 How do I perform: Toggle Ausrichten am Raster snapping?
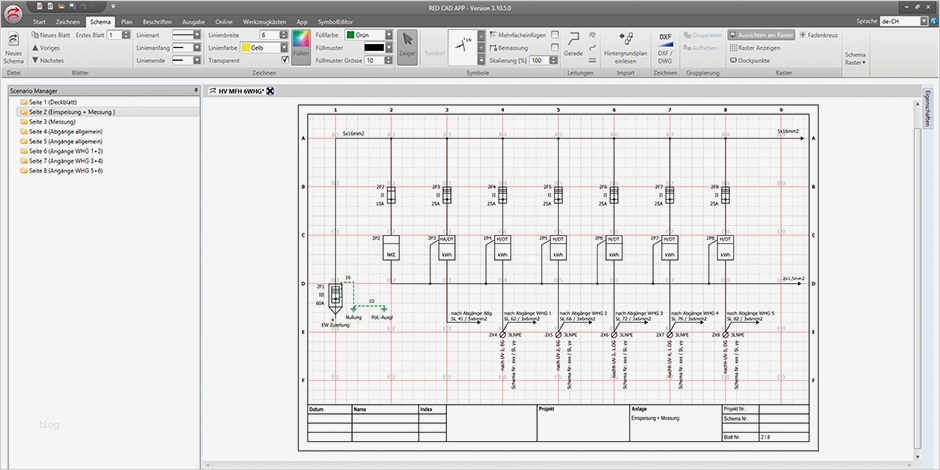tap(761, 35)
